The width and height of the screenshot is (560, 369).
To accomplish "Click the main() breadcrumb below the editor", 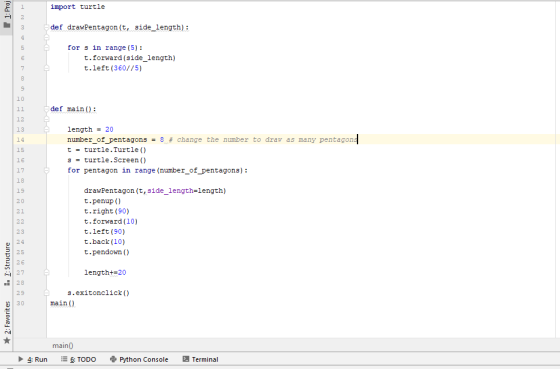I will click(x=63, y=345).
